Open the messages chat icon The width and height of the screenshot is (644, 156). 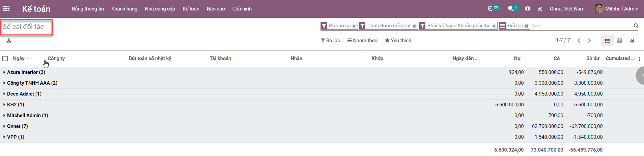(510, 9)
